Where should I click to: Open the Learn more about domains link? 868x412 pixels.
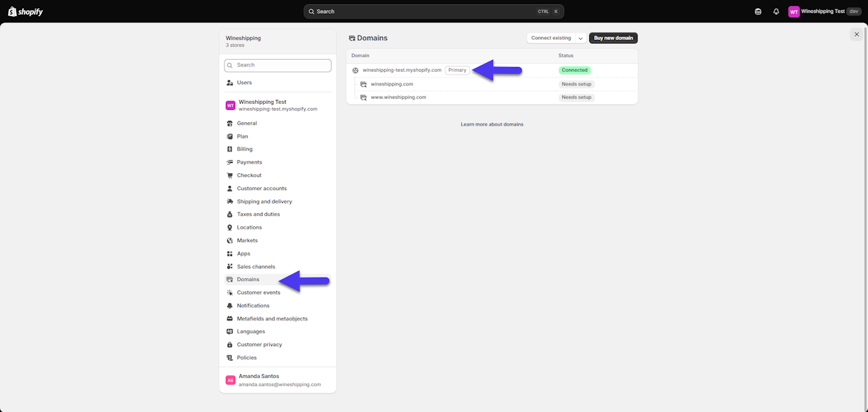tap(492, 124)
